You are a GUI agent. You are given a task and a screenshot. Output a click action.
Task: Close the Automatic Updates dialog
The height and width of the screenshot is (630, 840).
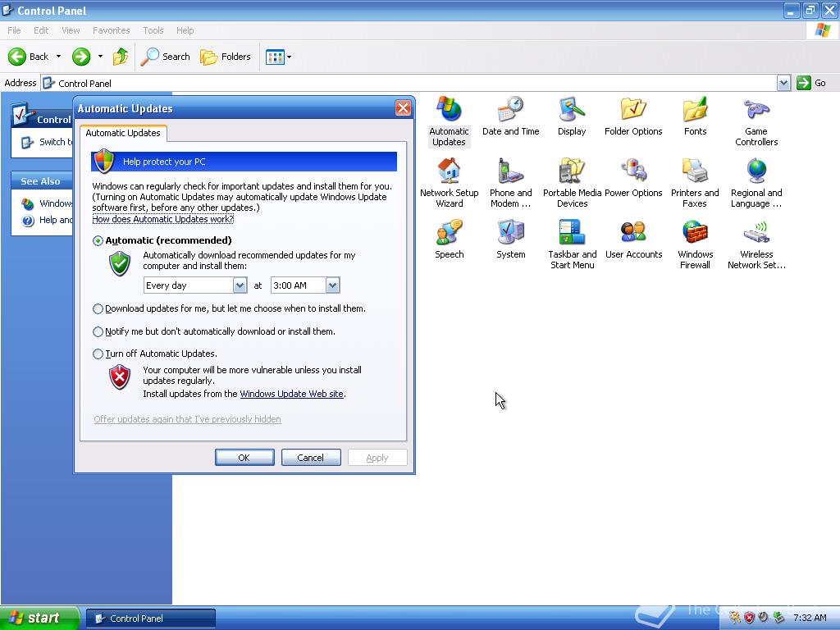[x=403, y=108]
